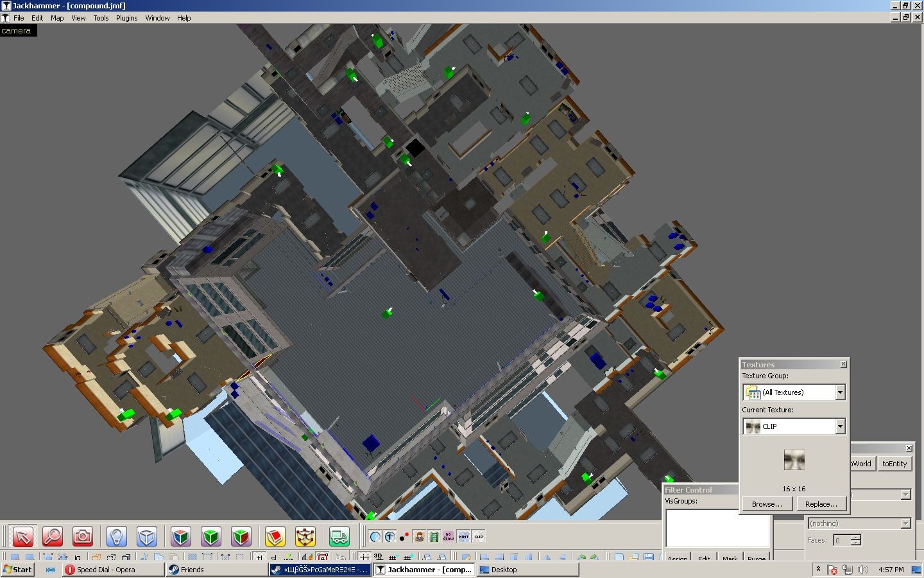Click the Browse... textures button
Image resolution: width=924 pixels, height=578 pixels.
[x=767, y=504]
